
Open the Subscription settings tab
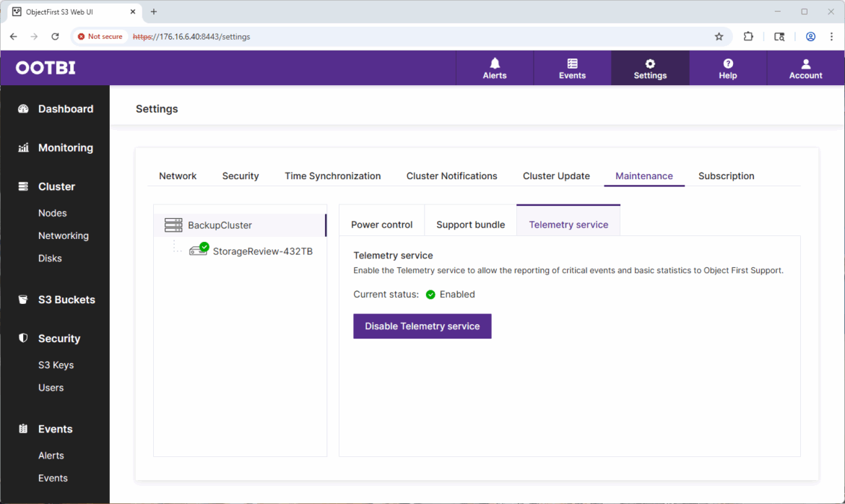pos(726,175)
